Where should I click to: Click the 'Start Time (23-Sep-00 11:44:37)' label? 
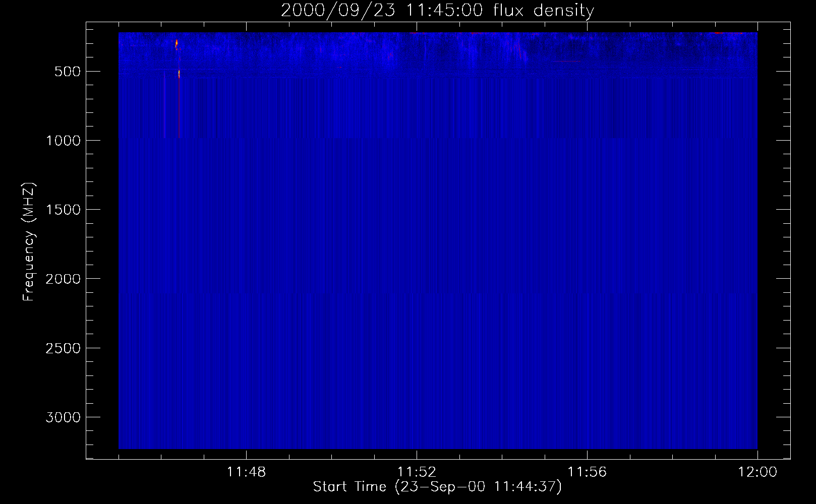point(437,487)
